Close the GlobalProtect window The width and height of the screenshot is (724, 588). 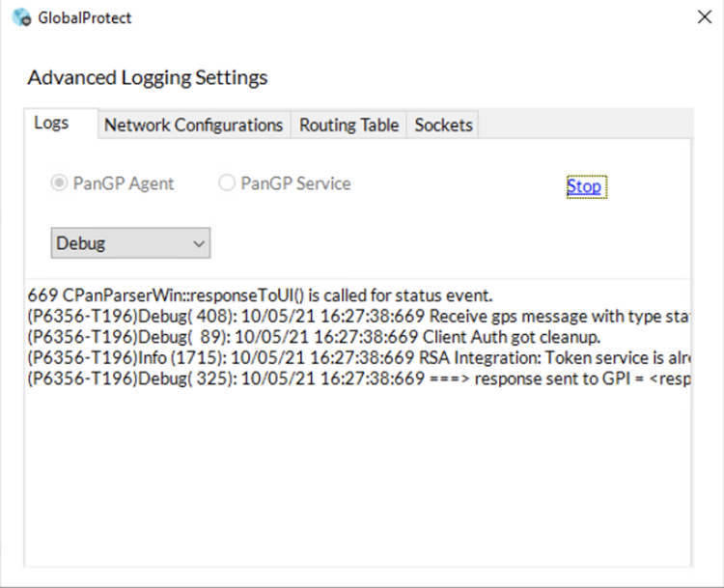704,16
